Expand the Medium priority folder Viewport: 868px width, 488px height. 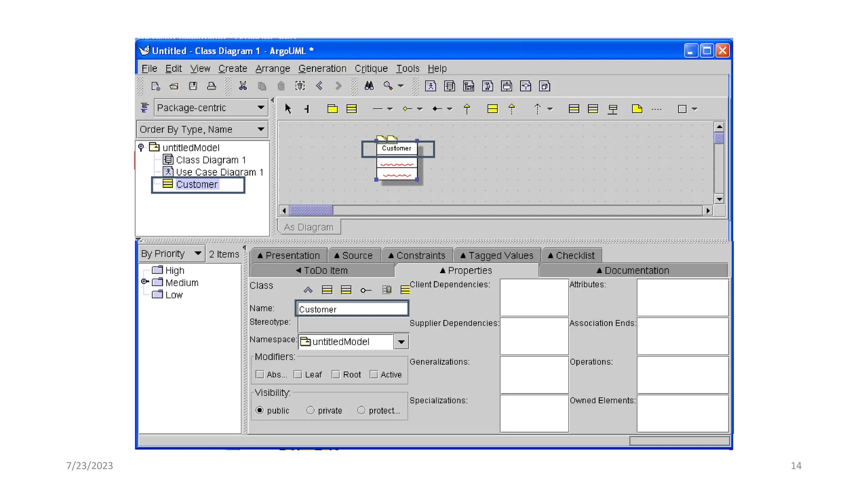pyautogui.click(x=145, y=282)
